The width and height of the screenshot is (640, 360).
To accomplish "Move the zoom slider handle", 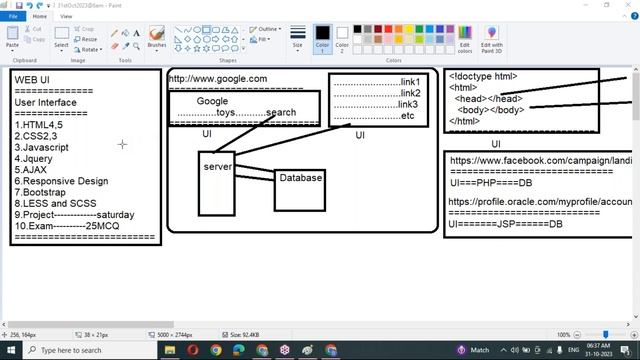I will [x=606, y=335].
